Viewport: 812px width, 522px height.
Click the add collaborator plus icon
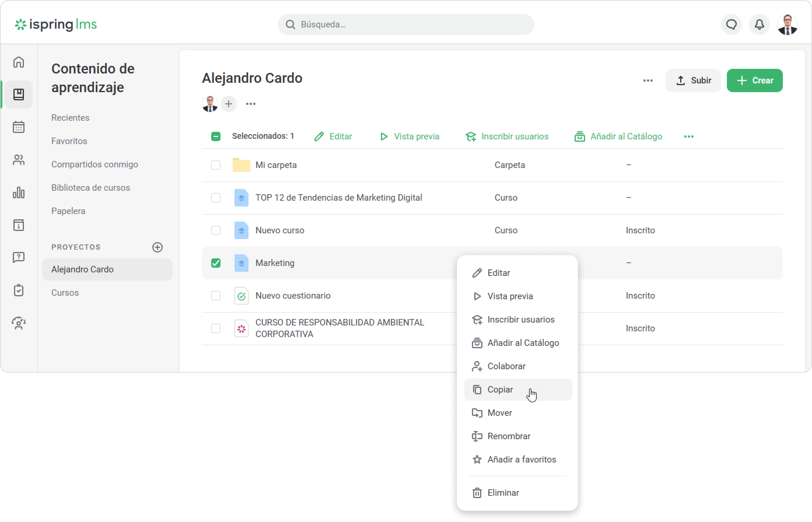coord(229,104)
